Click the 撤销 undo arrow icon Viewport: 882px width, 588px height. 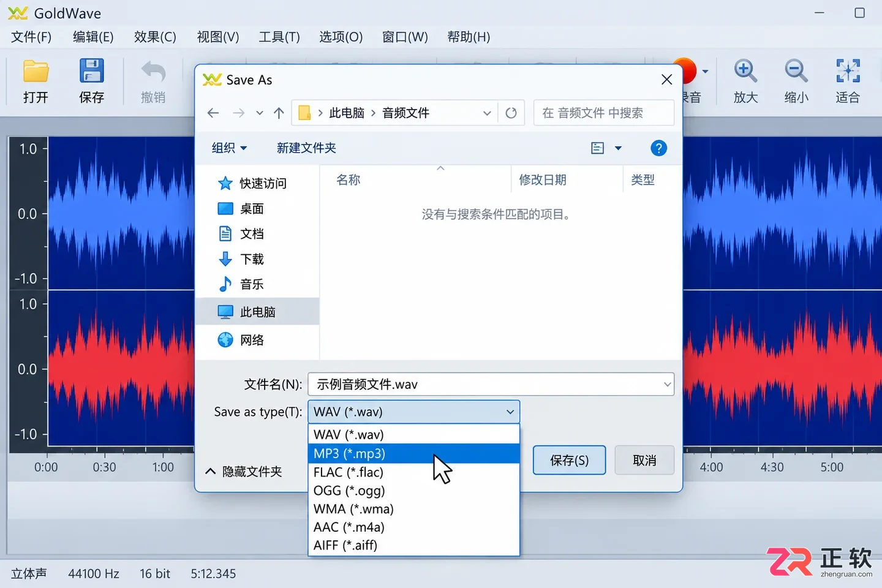point(153,71)
